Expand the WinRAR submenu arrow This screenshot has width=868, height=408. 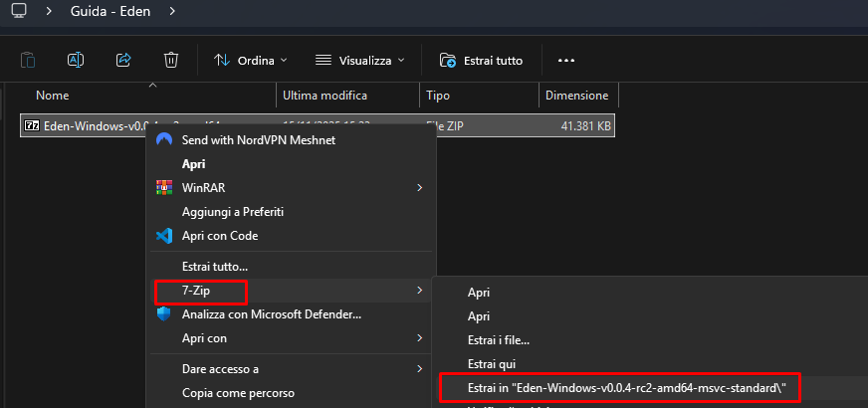point(420,188)
